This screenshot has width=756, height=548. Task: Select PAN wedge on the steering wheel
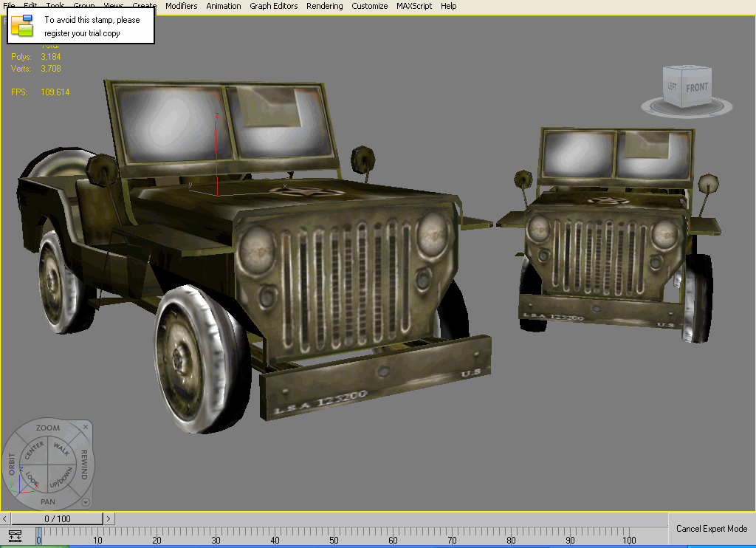48,501
